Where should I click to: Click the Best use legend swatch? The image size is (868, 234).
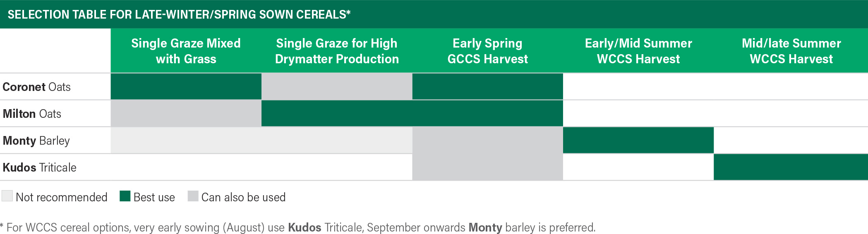(125, 196)
